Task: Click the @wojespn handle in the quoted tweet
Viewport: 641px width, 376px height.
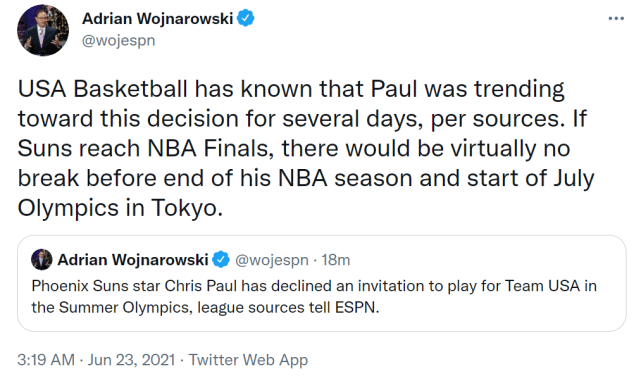Action: [x=271, y=260]
